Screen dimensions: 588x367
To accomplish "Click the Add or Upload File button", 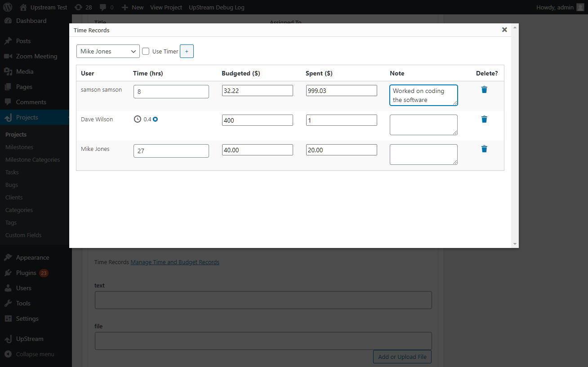I will tap(402, 357).
